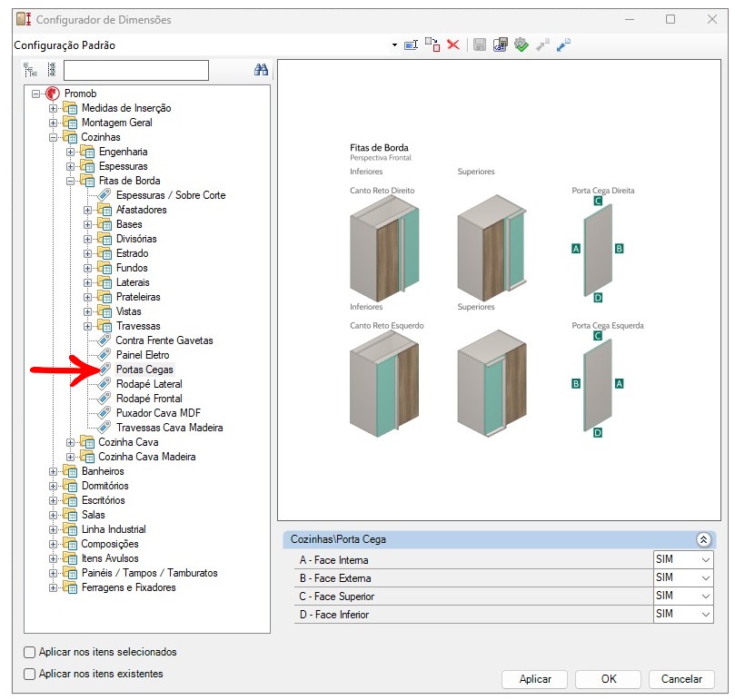The height and width of the screenshot is (700, 735).
Task: Click the blue import arrow icon
Action: [x=563, y=44]
